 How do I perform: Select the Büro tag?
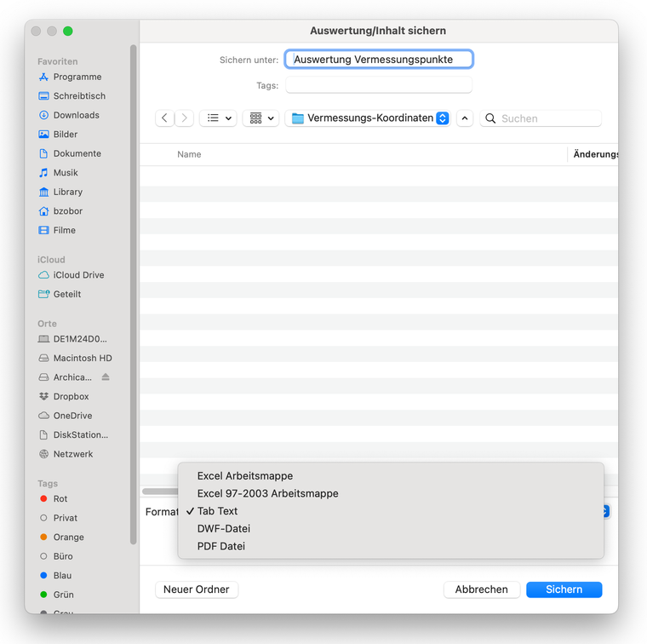[56, 556]
